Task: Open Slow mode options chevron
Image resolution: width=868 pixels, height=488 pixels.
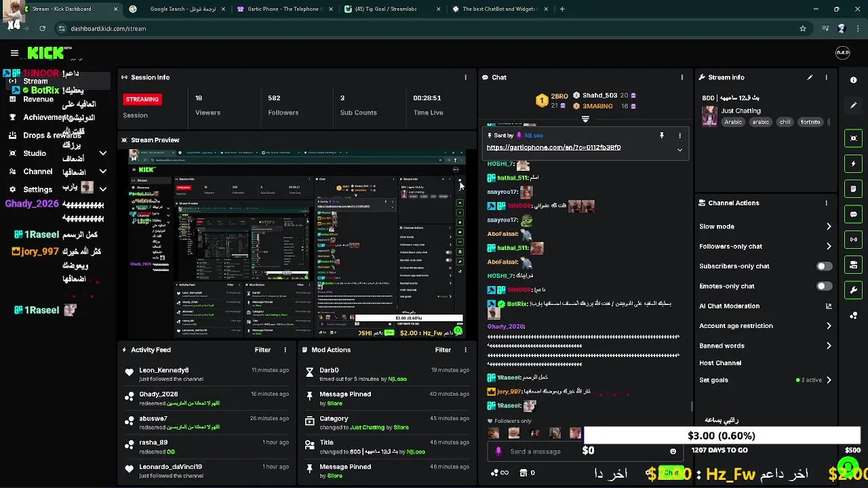Action: click(x=829, y=226)
